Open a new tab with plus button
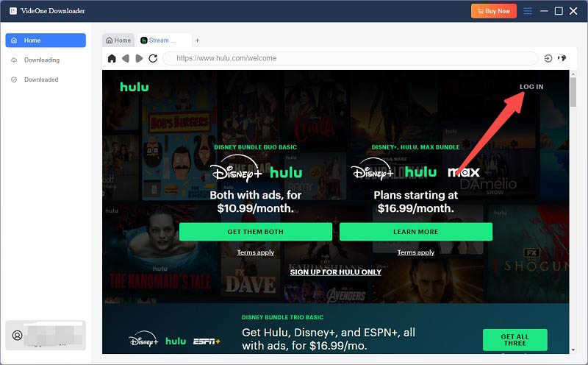The height and width of the screenshot is (365, 588). tap(197, 40)
